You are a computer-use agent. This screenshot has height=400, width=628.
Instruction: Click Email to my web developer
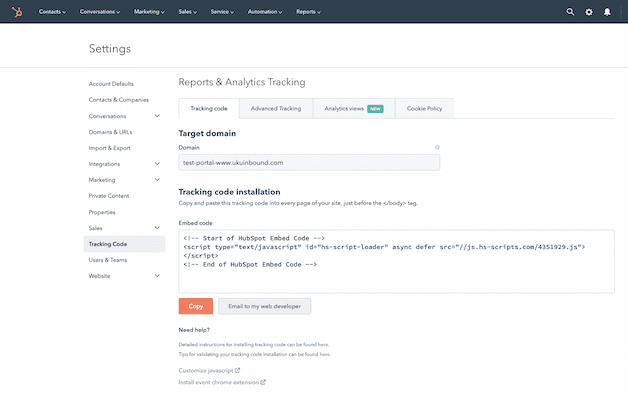265,306
